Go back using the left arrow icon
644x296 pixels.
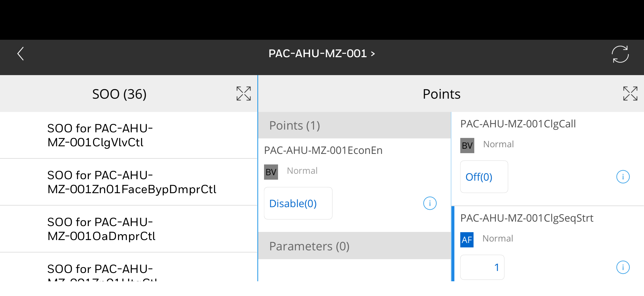pyautogui.click(x=20, y=54)
